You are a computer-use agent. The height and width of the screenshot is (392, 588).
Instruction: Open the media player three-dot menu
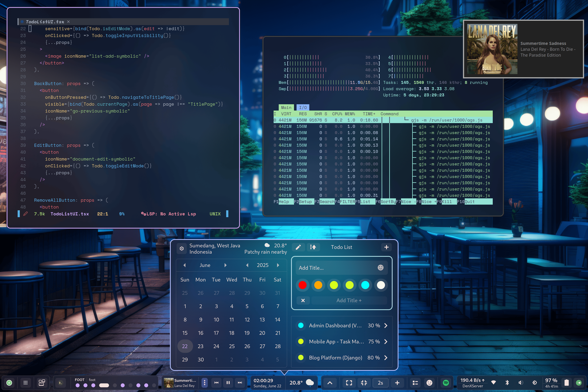(204, 383)
